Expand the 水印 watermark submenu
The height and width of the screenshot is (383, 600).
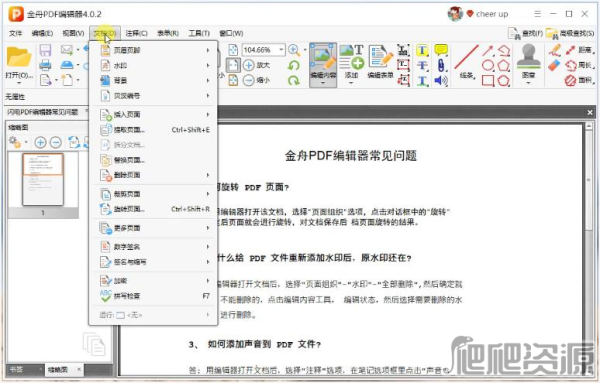point(154,65)
